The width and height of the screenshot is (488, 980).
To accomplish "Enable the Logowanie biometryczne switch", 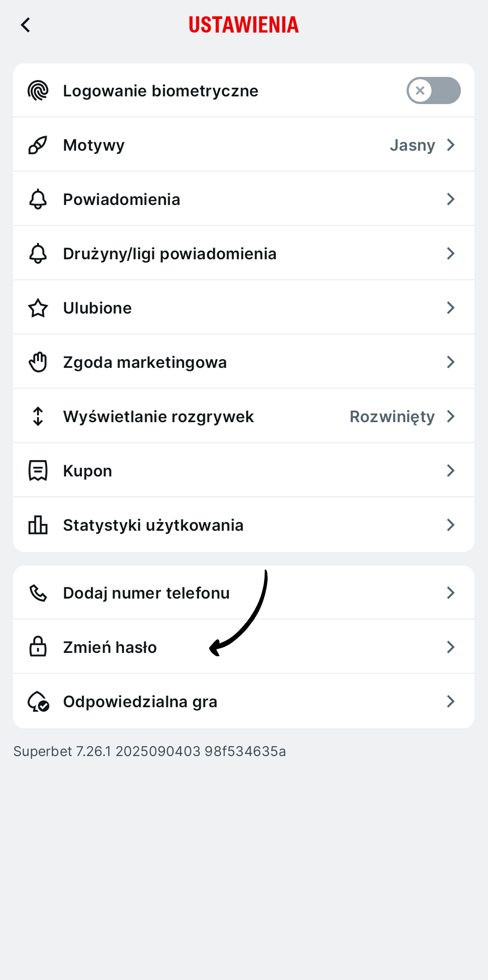I will click(433, 90).
